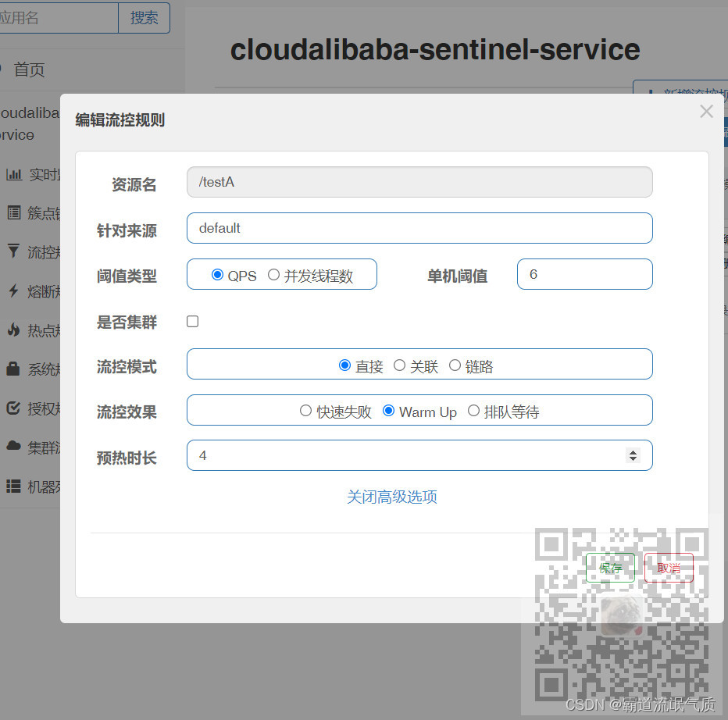
Task: Select 链路 flow control mode
Action: pyautogui.click(x=455, y=365)
